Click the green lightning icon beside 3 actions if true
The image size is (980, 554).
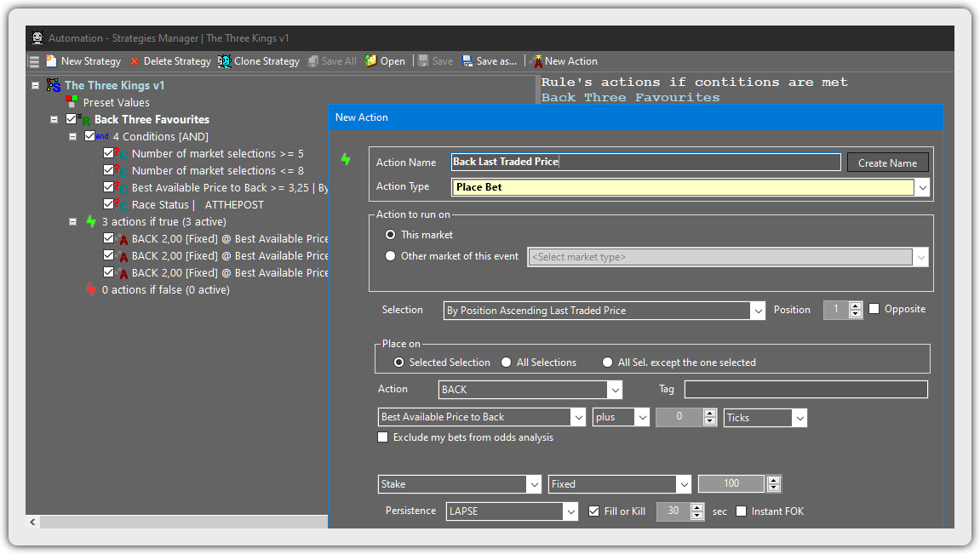pyautogui.click(x=91, y=221)
